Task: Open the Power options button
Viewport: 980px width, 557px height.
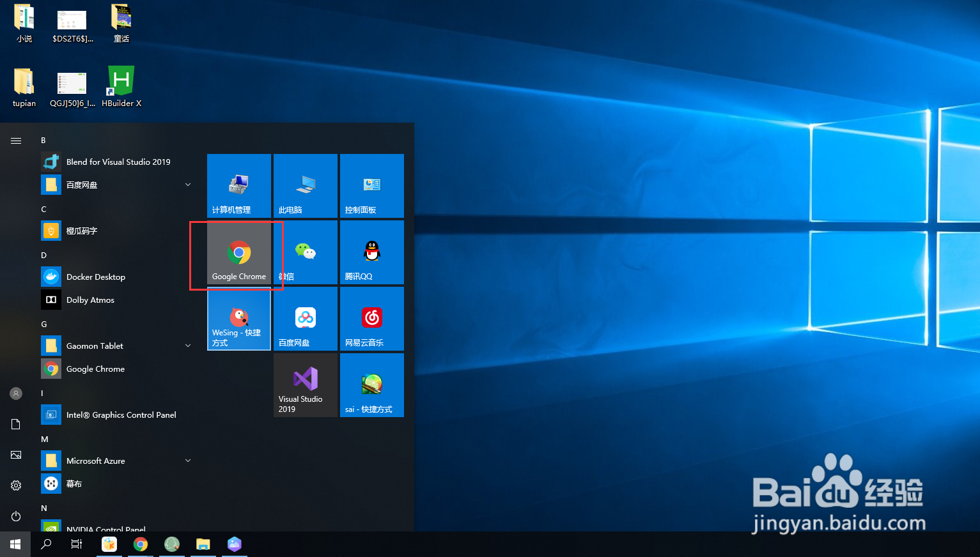Action: pyautogui.click(x=16, y=516)
